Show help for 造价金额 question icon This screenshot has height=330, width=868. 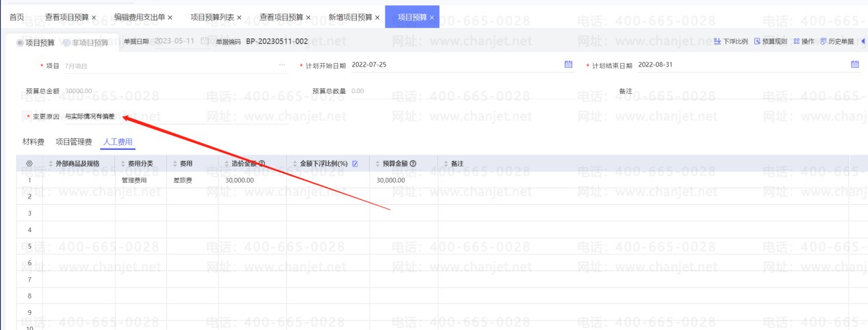pos(261,164)
